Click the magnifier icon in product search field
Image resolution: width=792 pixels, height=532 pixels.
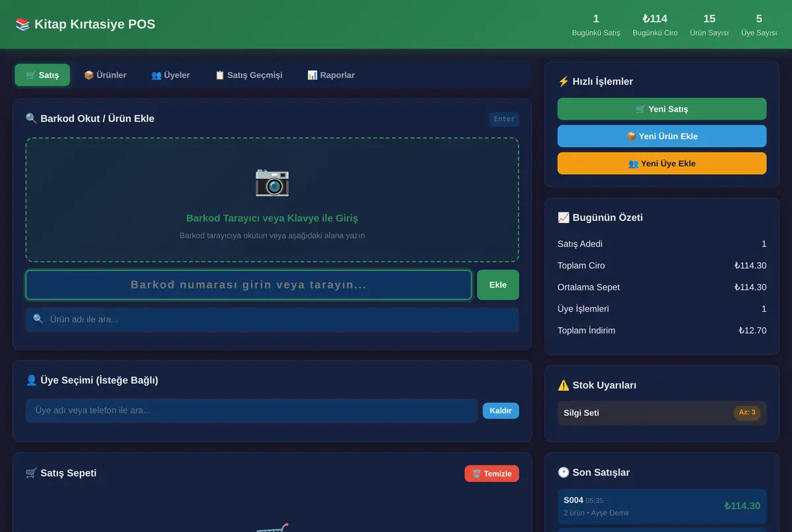click(x=38, y=319)
